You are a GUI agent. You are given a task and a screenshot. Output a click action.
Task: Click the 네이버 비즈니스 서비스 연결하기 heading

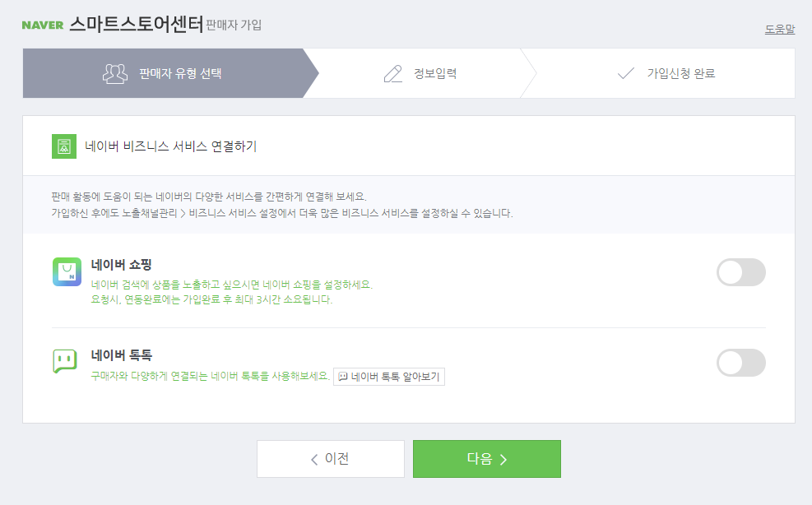pyautogui.click(x=171, y=146)
